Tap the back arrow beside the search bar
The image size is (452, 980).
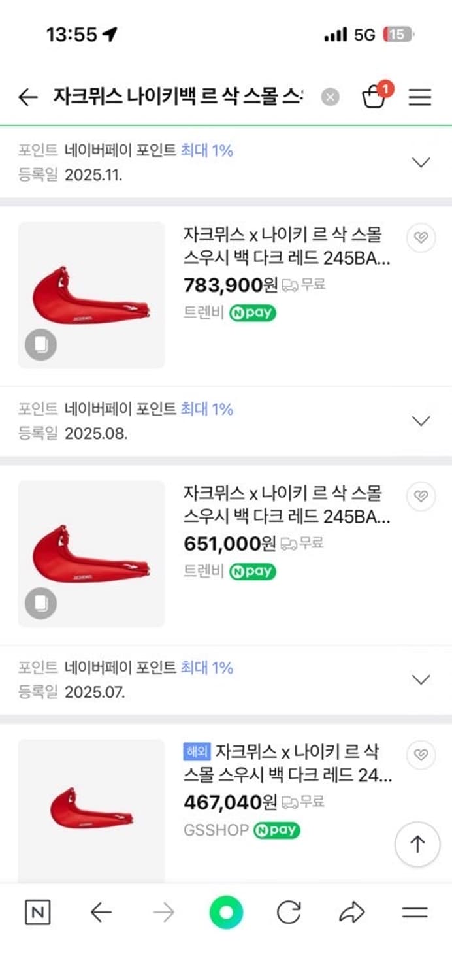pyautogui.click(x=27, y=97)
